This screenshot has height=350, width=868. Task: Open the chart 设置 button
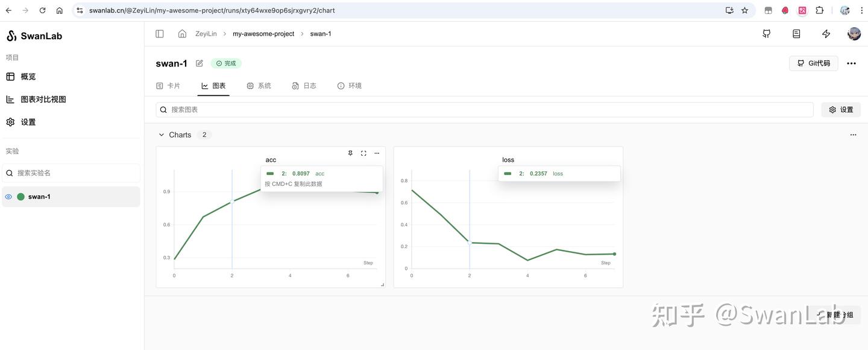point(841,110)
